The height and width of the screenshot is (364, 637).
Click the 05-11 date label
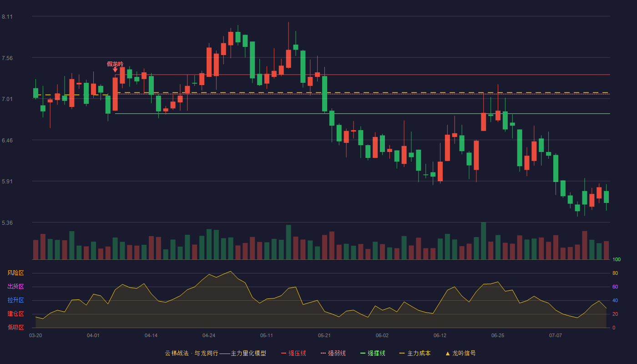click(267, 335)
